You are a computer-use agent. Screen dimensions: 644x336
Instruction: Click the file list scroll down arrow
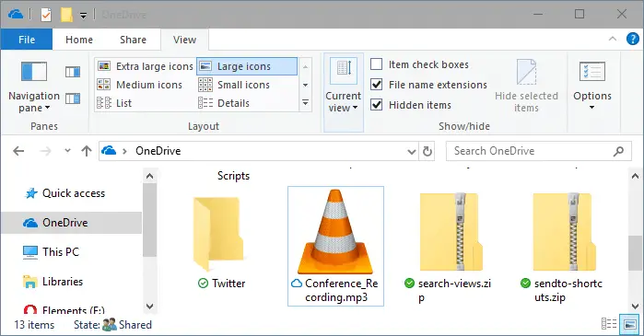tap(635, 307)
